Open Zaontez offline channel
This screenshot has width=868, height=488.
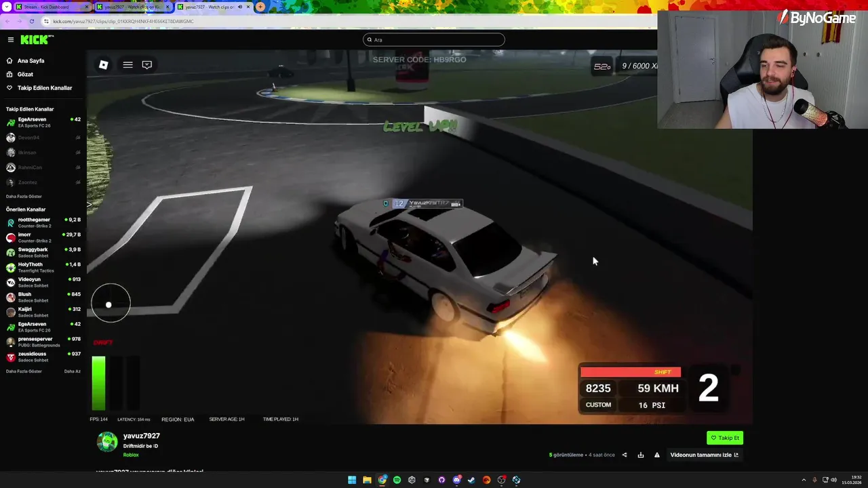click(43, 182)
